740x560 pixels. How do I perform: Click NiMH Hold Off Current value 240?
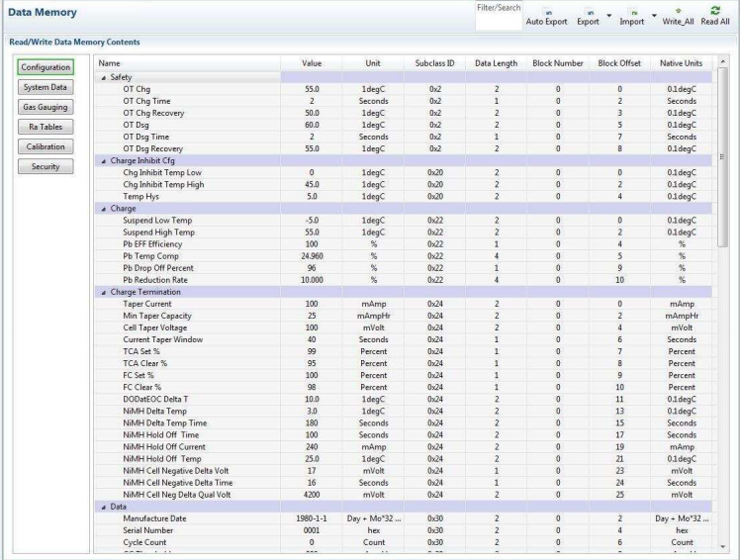312,447
